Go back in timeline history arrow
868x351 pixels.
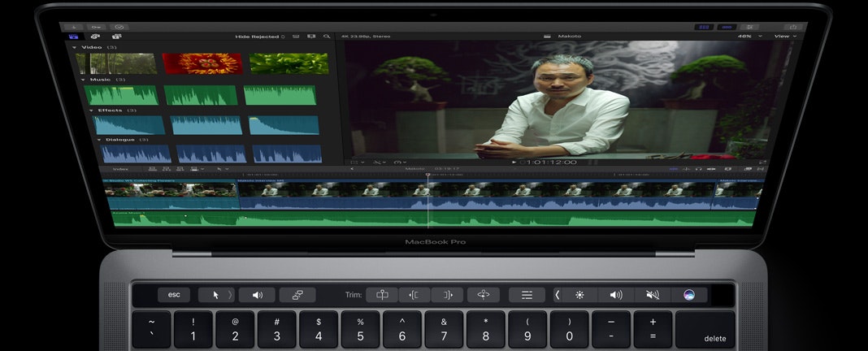[353, 169]
